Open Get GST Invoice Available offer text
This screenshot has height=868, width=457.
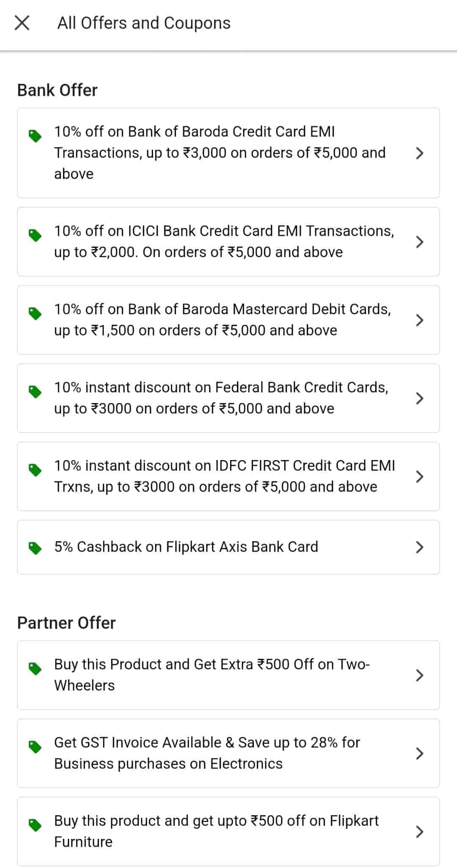(x=207, y=753)
